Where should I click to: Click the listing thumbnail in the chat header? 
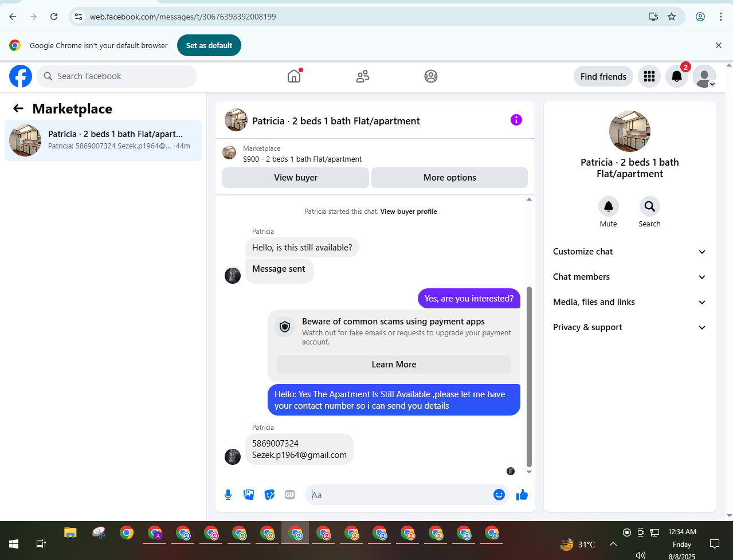pyautogui.click(x=236, y=120)
